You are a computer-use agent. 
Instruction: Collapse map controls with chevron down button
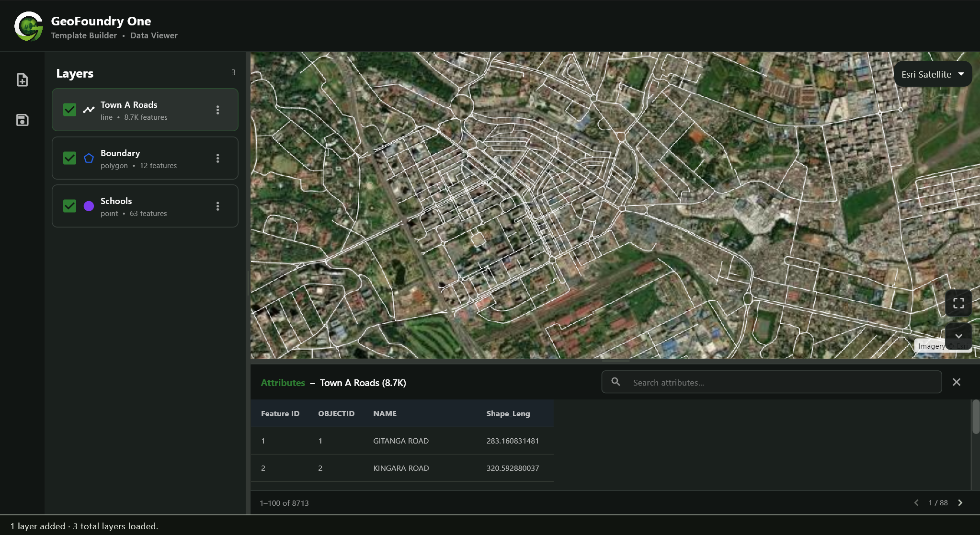click(958, 336)
